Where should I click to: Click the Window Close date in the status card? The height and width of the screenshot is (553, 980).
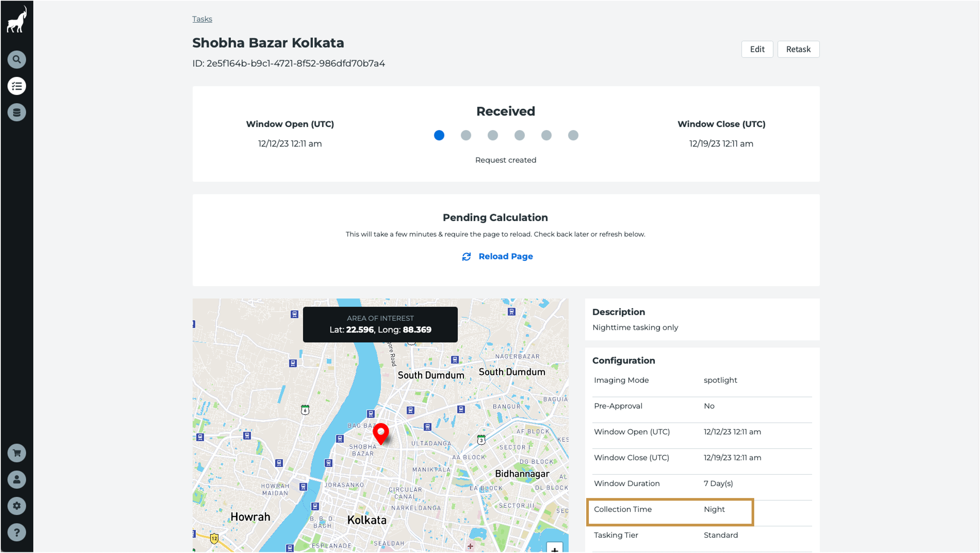point(721,143)
